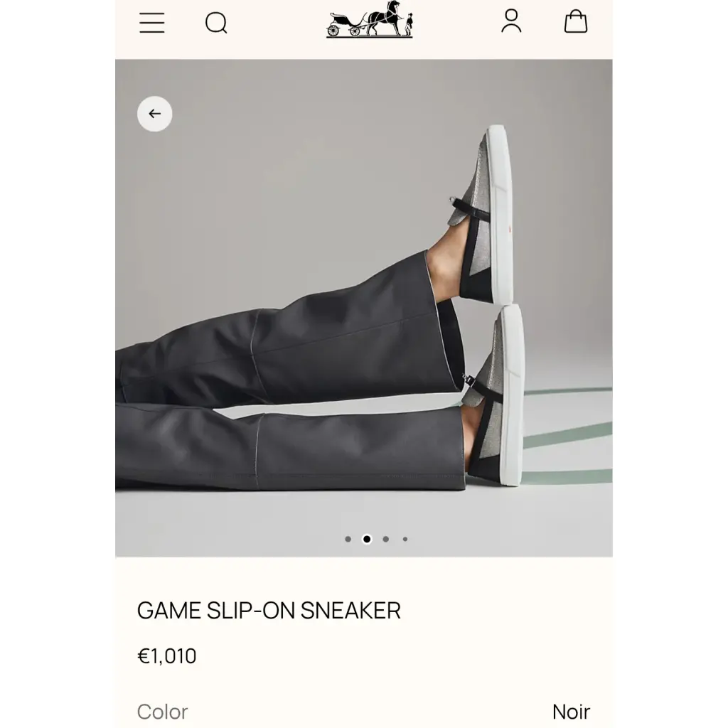Jump to fourth small carousel dot
This screenshot has height=728, width=728.
[x=405, y=539]
